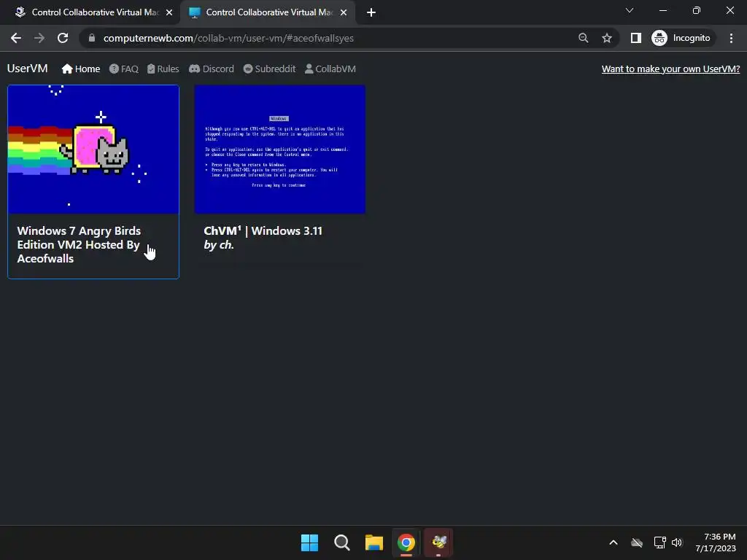
Task: Expand the tab search chevron
Action: coord(630,10)
